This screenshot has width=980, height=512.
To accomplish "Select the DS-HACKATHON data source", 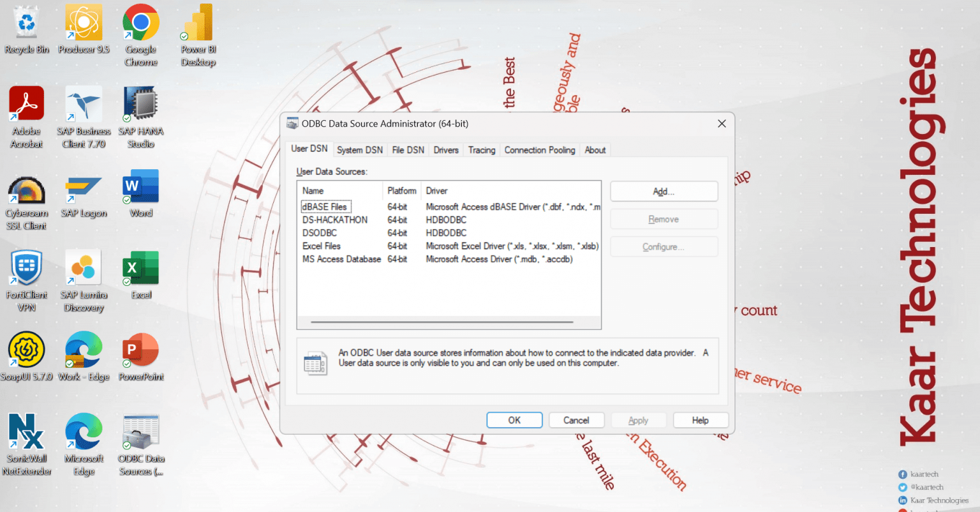I will 335,219.
